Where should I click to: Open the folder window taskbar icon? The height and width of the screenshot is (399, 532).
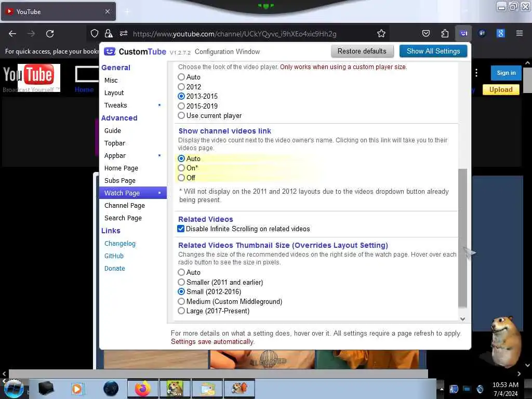click(207, 389)
